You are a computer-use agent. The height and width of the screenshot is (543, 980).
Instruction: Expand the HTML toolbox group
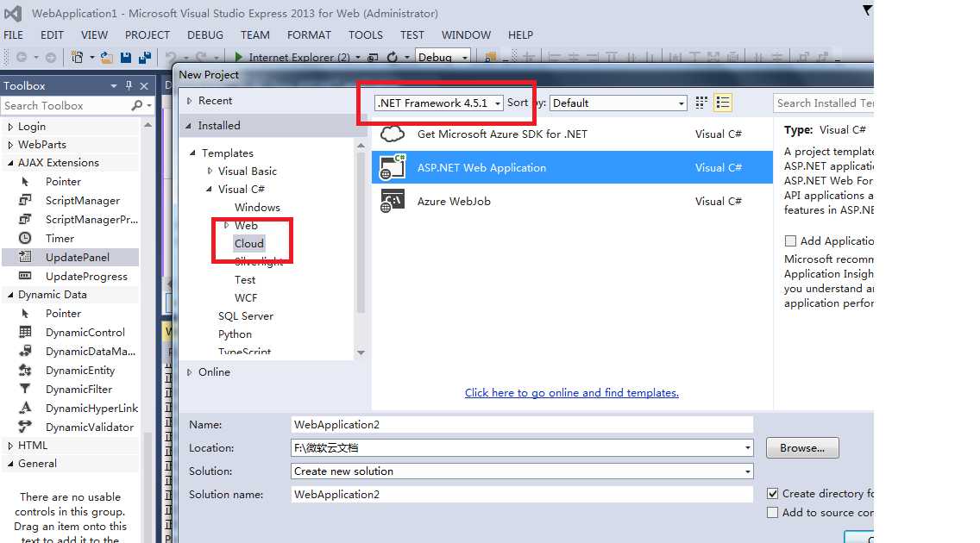(x=10, y=446)
